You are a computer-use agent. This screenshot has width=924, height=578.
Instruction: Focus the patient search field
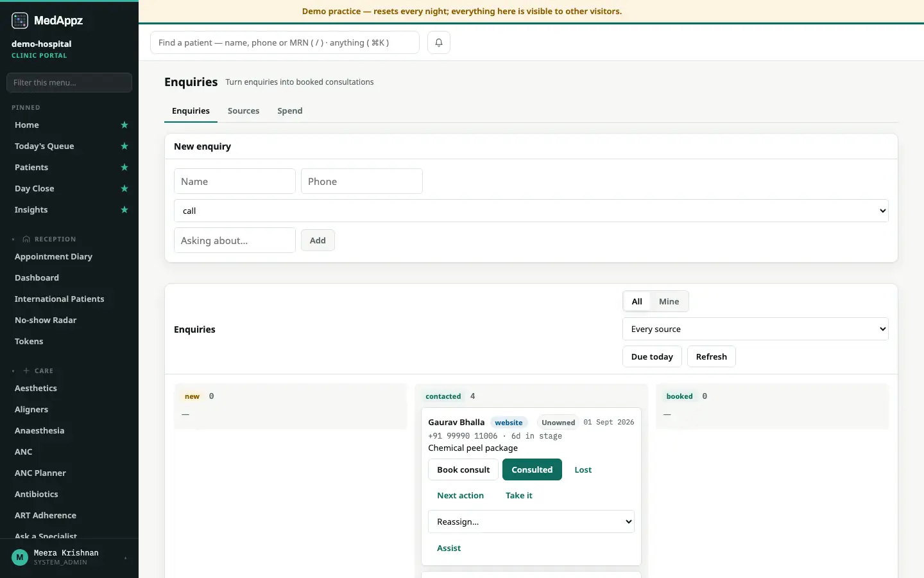pos(285,42)
